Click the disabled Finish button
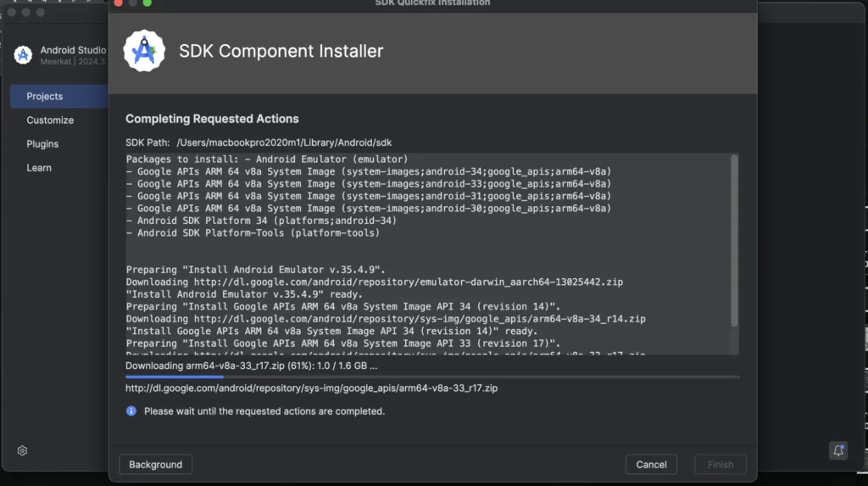This screenshot has width=868, height=486. click(721, 465)
